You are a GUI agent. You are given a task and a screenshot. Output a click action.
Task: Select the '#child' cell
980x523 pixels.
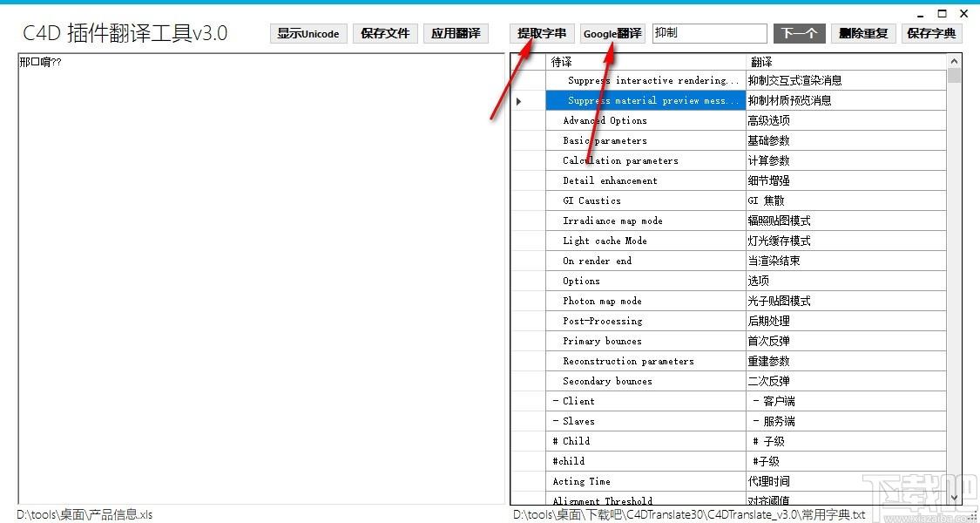(645, 461)
